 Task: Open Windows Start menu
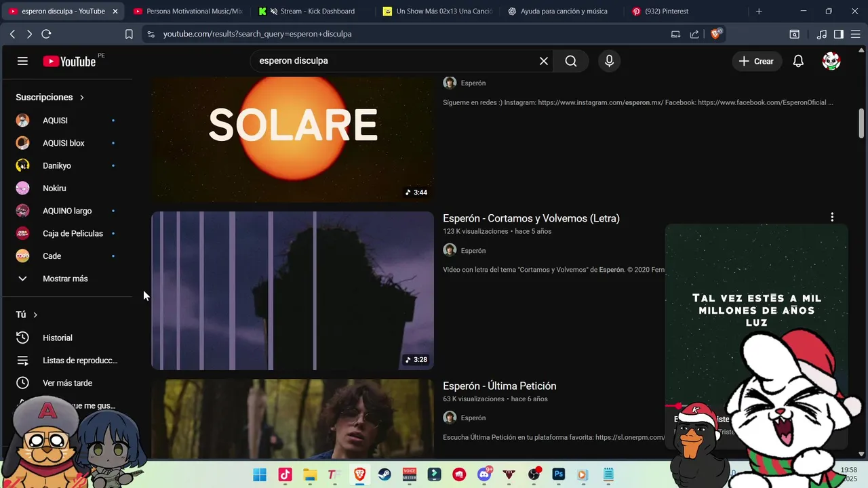pos(260,474)
